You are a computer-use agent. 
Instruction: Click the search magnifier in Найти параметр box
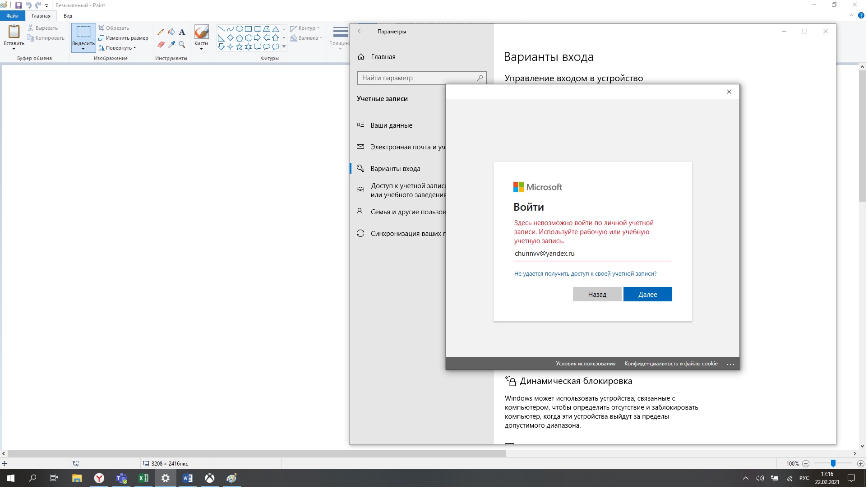pos(480,78)
